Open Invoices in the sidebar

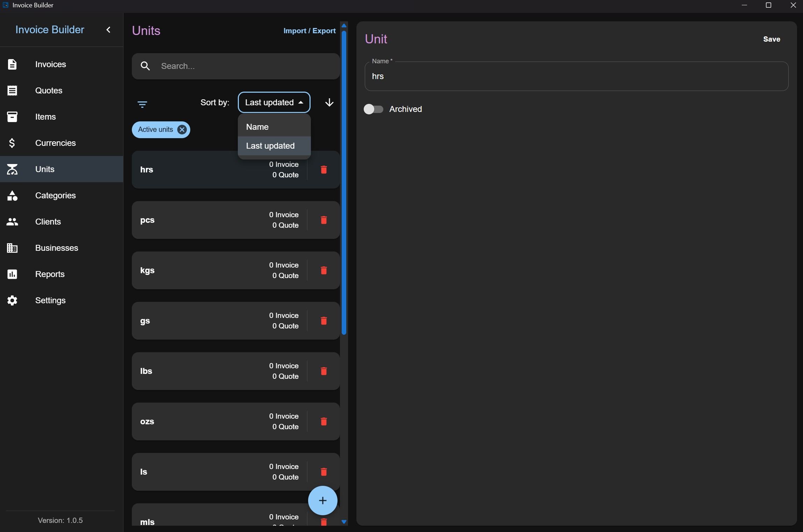click(62, 64)
